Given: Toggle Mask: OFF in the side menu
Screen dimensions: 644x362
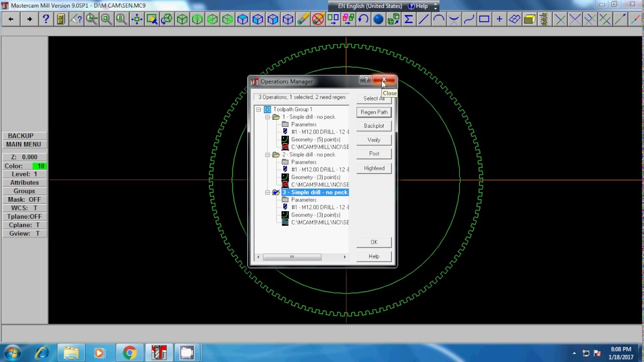Looking at the screenshot, I should (x=24, y=200).
